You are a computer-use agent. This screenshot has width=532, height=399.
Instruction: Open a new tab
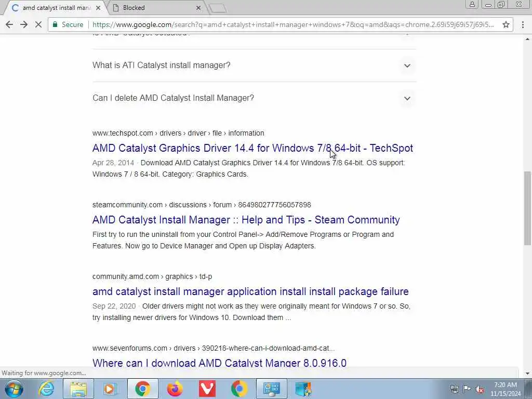coord(218,8)
